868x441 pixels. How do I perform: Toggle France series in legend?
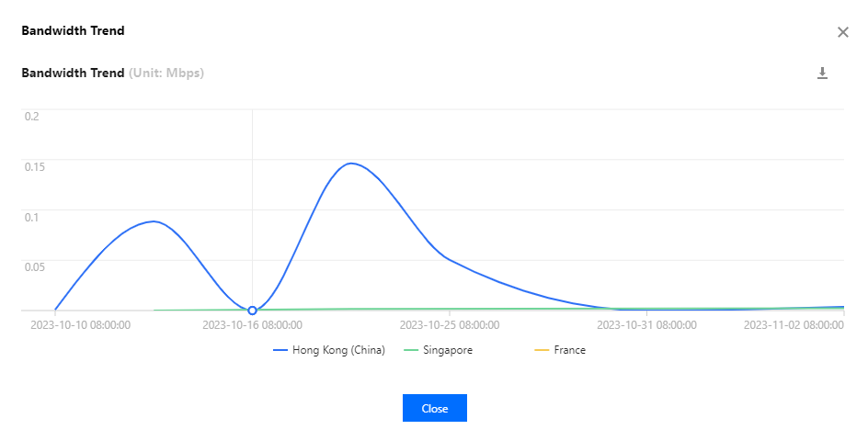point(560,350)
